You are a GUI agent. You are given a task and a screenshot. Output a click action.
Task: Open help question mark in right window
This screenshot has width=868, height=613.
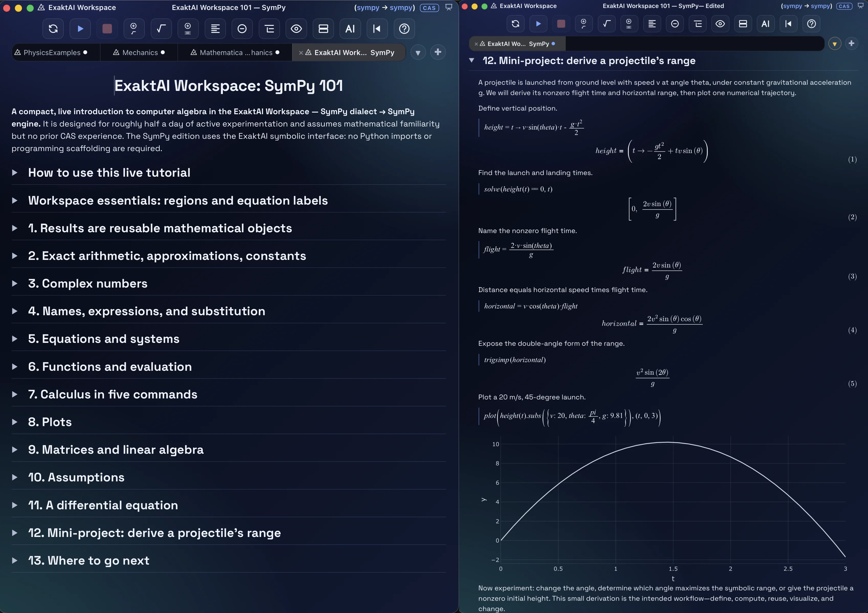pos(811,24)
